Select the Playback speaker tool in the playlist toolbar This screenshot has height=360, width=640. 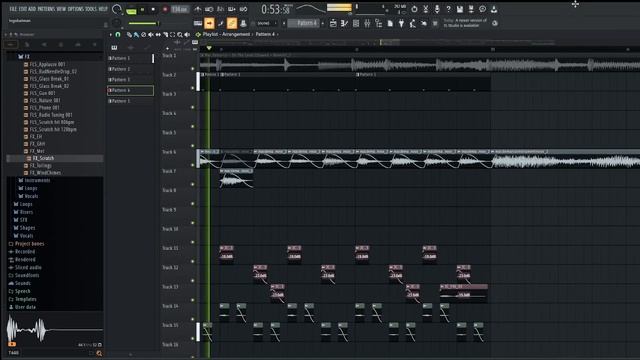point(187,35)
